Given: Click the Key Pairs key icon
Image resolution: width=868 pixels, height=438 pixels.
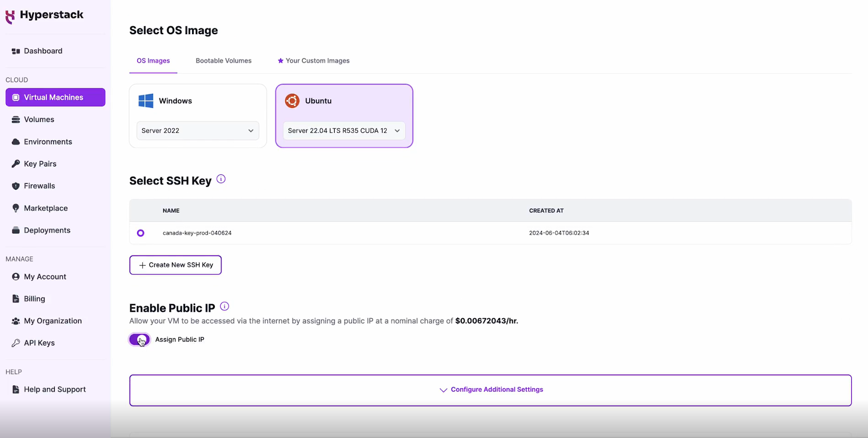Looking at the screenshot, I should point(16,164).
